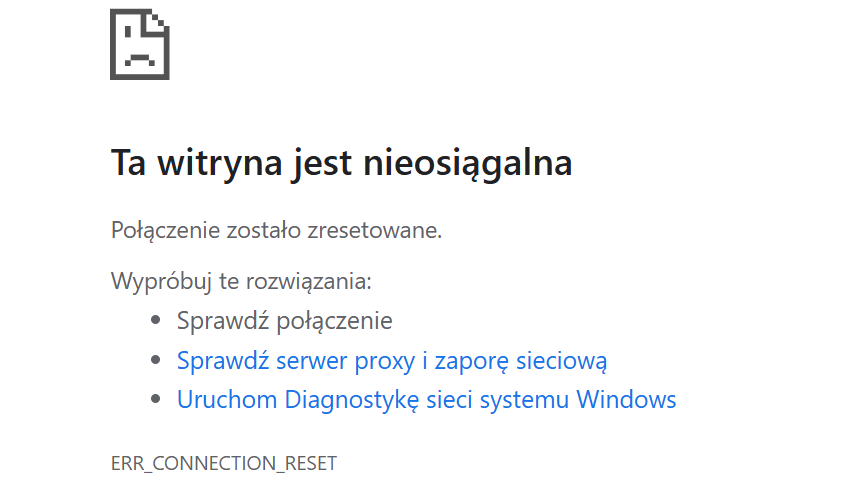Viewport: 857px width, 483px height.
Task: Click the text 'Wypróbuj te rozwiązania:'
Action: click(242, 282)
